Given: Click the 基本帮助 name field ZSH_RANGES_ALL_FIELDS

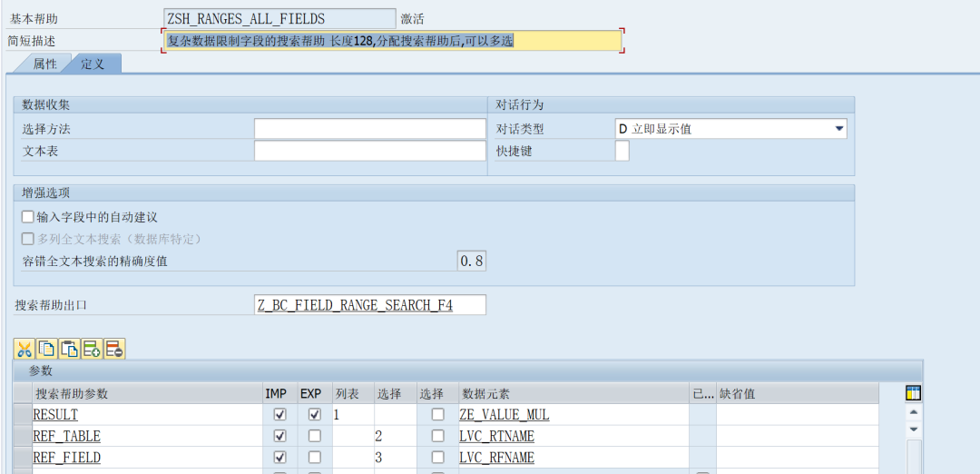Looking at the screenshot, I should (x=279, y=19).
